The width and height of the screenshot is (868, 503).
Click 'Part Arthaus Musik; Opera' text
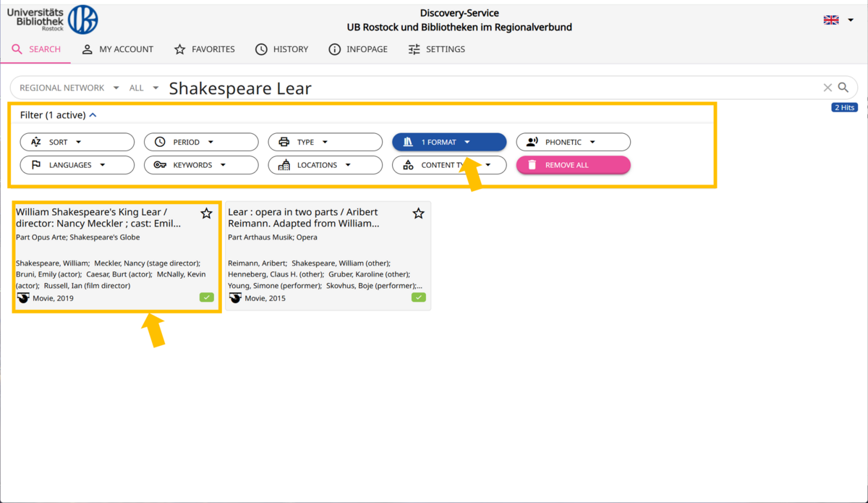(x=273, y=237)
